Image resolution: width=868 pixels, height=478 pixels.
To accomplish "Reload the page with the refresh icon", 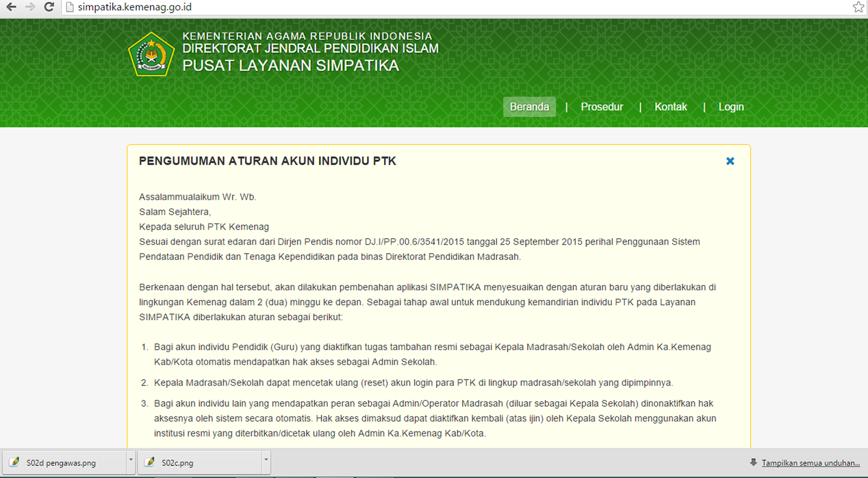I will pyautogui.click(x=49, y=7).
